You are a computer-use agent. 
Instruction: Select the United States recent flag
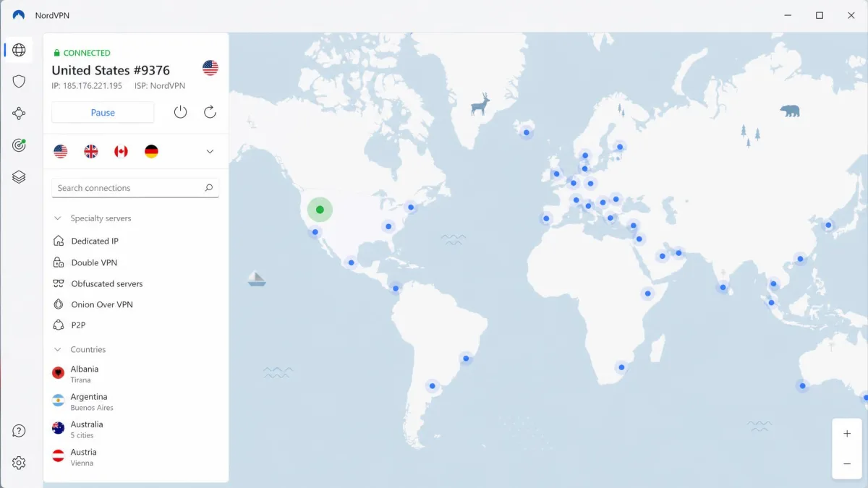pyautogui.click(x=61, y=151)
